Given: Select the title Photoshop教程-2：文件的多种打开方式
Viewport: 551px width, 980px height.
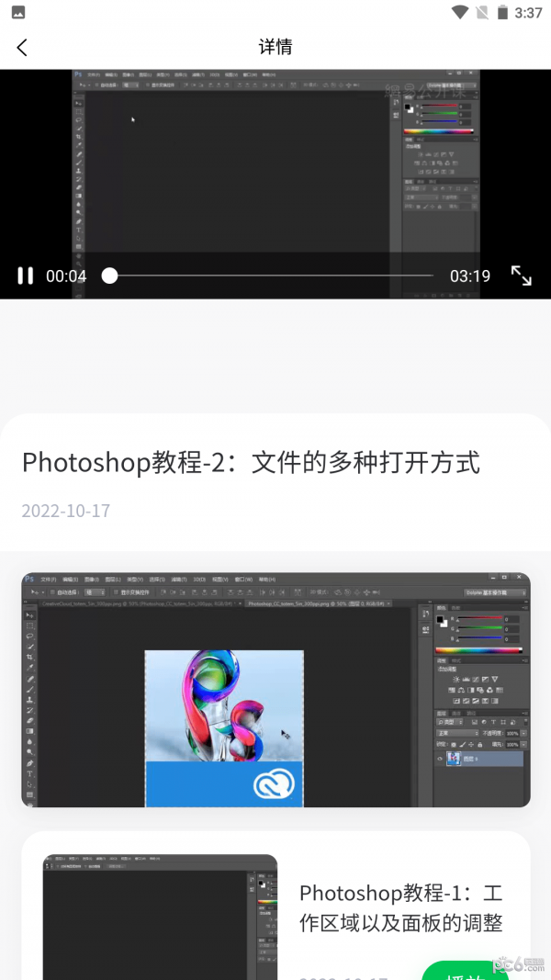Looking at the screenshot, I should (x=251, y=463).
